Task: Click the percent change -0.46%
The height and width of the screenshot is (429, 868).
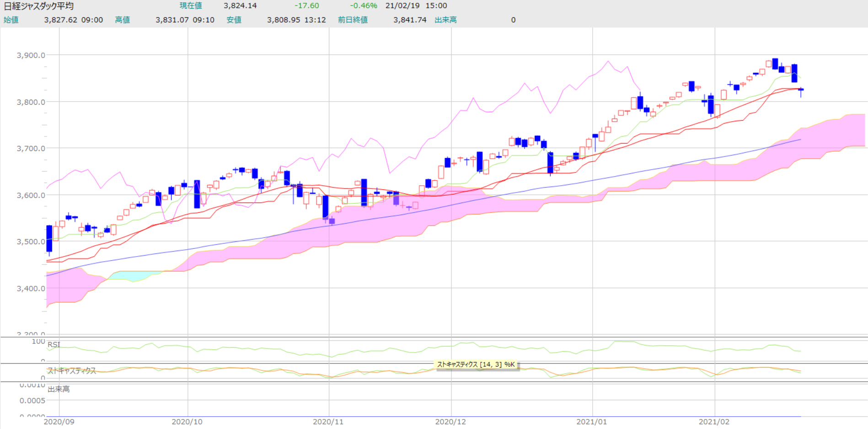Action: tap(364, 5)
